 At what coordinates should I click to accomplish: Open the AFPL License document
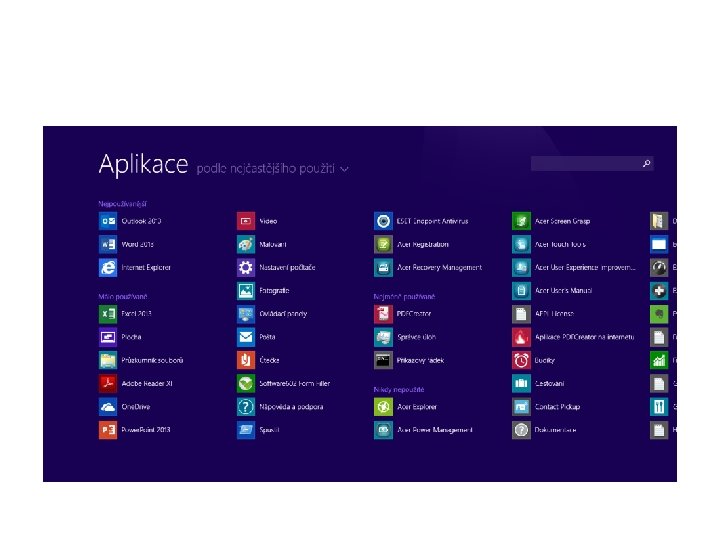543,314
